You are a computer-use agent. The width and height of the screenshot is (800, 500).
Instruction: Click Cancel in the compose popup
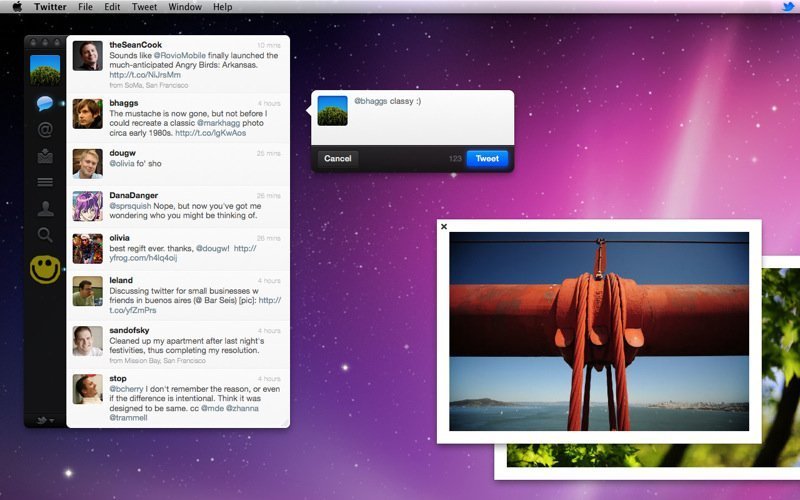338,159
